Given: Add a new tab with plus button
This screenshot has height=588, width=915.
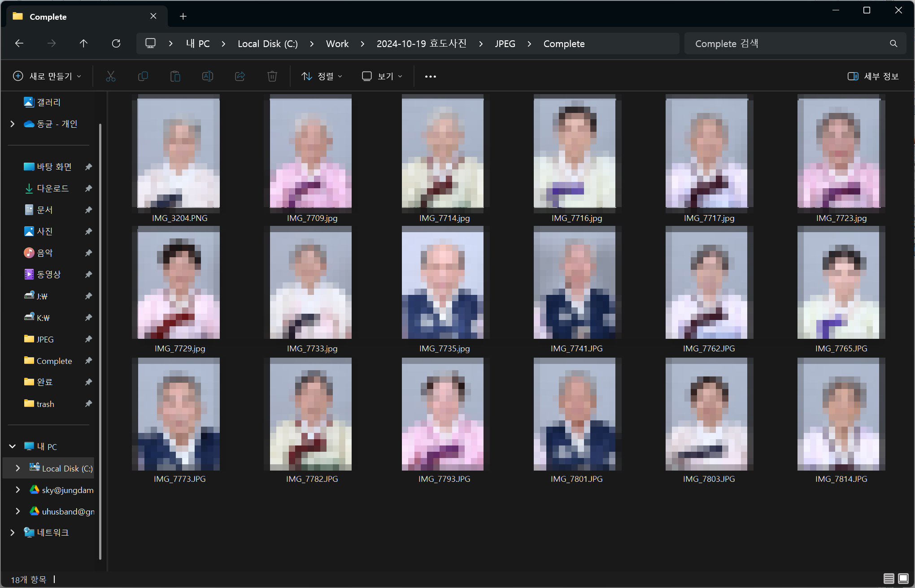Looking at the screenshot, I should tap(183, 17).
